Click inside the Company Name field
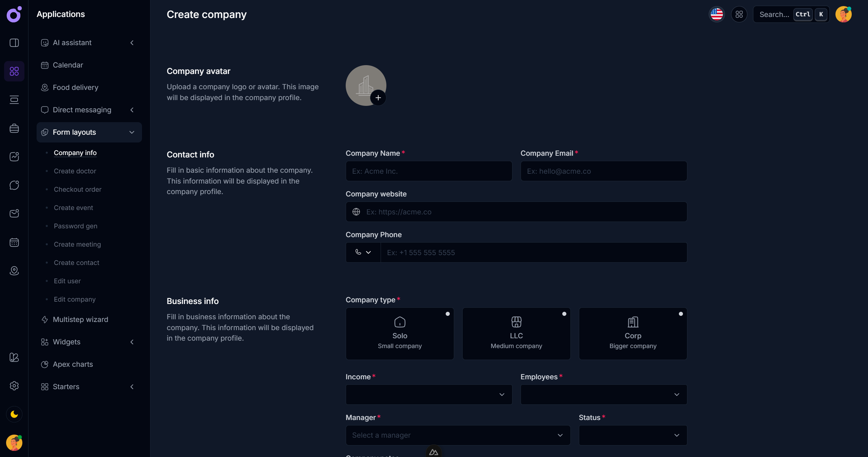The width and height of the screenshot is (868, 457). pyautogui.click(x=428, y=171)
